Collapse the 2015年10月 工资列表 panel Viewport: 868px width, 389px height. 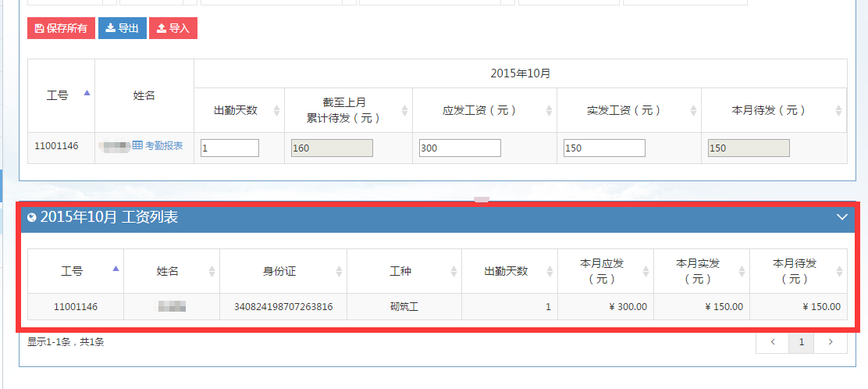pyautogui.click(x=841, y=217)
